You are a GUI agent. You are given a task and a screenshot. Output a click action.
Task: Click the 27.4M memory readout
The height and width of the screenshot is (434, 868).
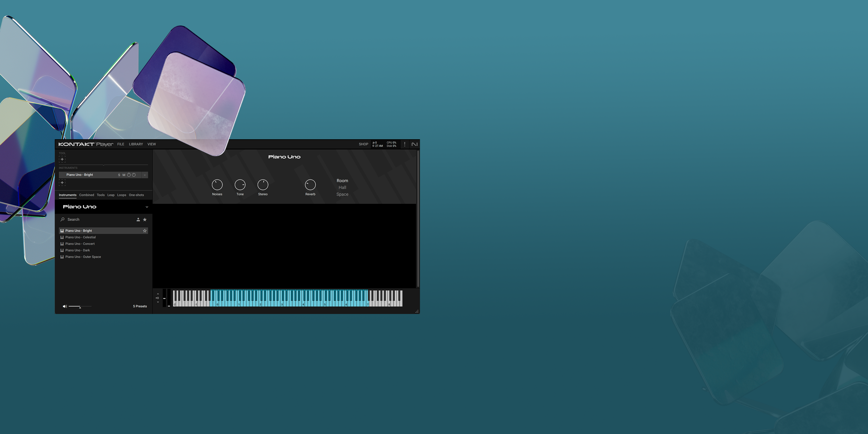pyautogui.click(x=378, y=146)
